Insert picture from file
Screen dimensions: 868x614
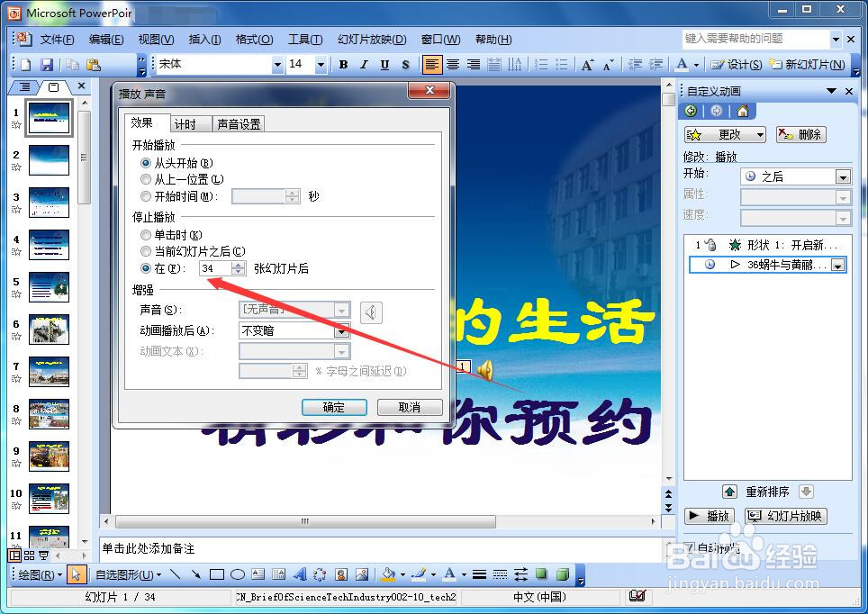coord(361,574)
